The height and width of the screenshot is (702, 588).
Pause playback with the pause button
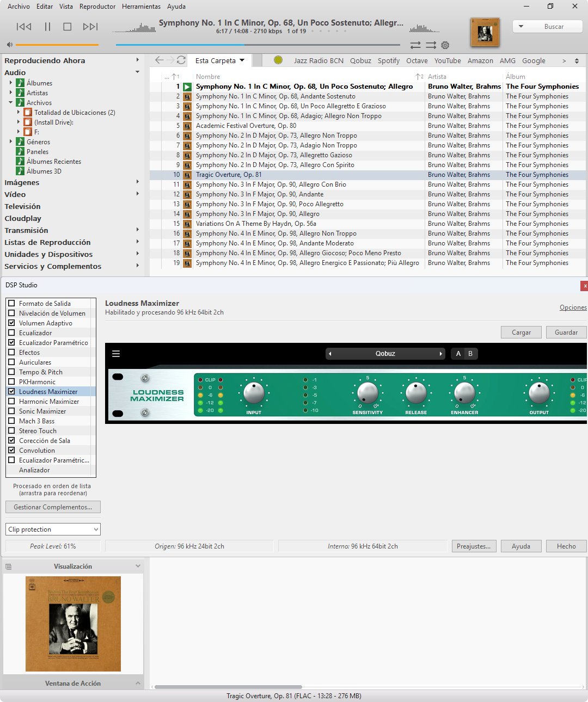click(47, 27)
